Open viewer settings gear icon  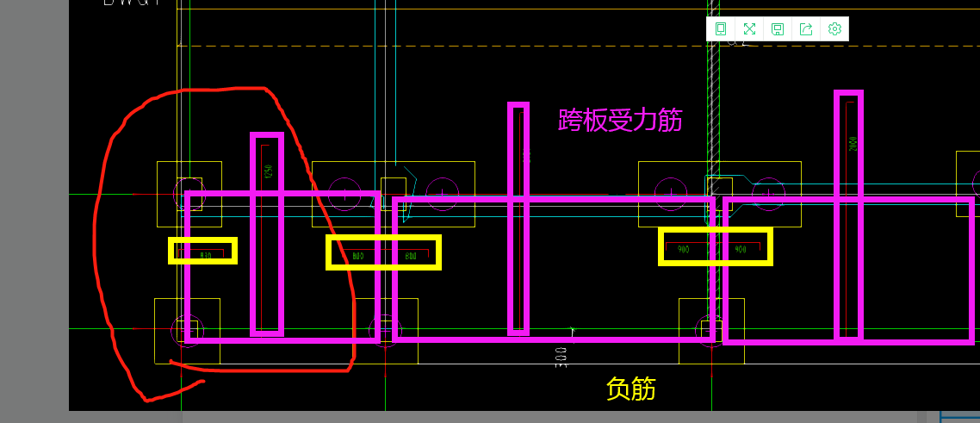834,28
